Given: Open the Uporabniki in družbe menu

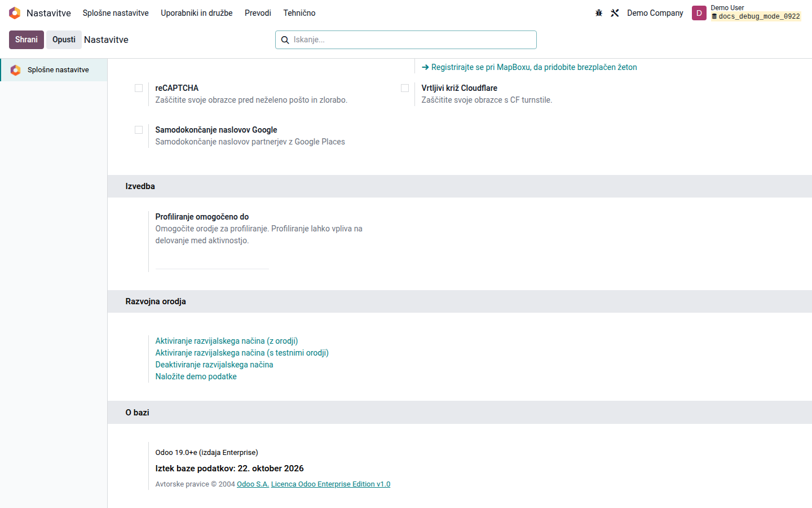Looking at the screenshot, I should click(x=197, y=13).
